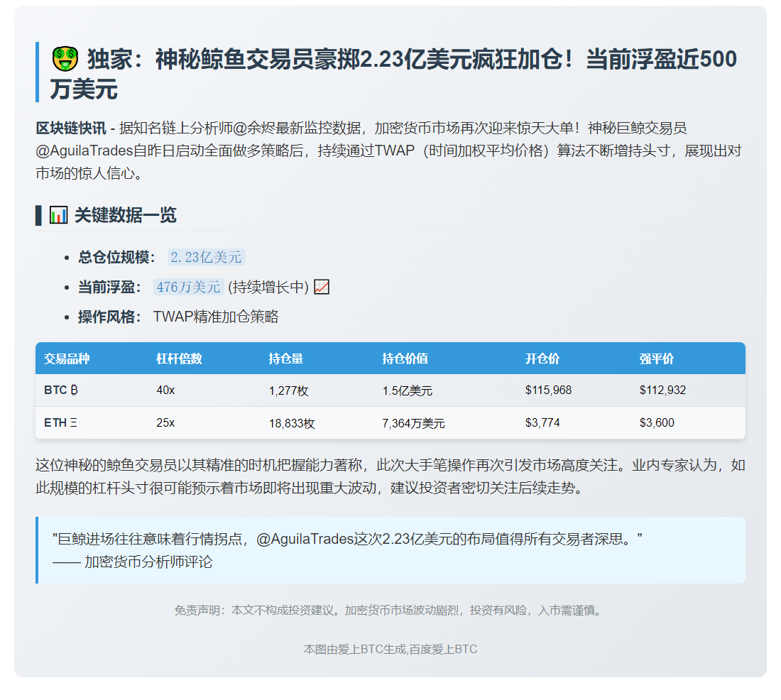Click the blue table header bar

(x=390, y=359)
